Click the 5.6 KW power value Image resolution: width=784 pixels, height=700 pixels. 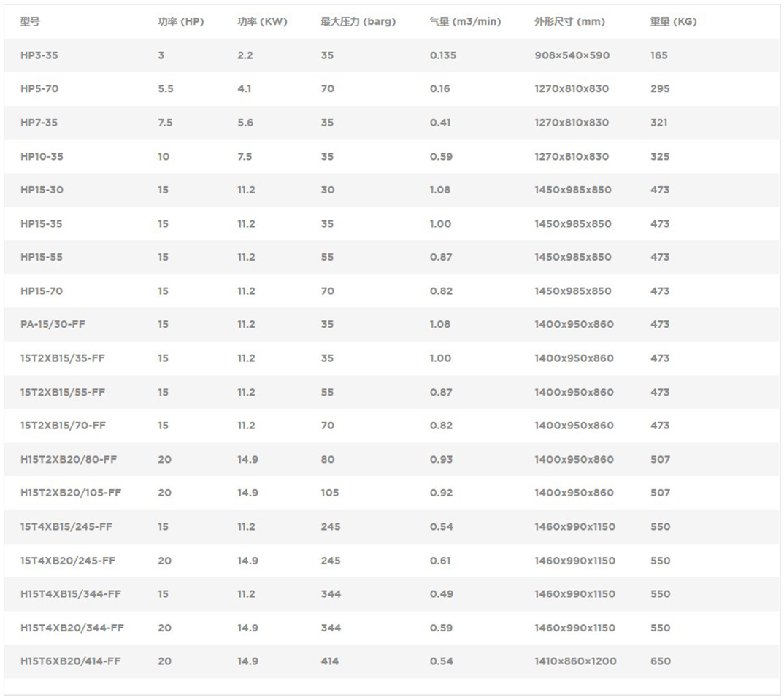[245, 123]
